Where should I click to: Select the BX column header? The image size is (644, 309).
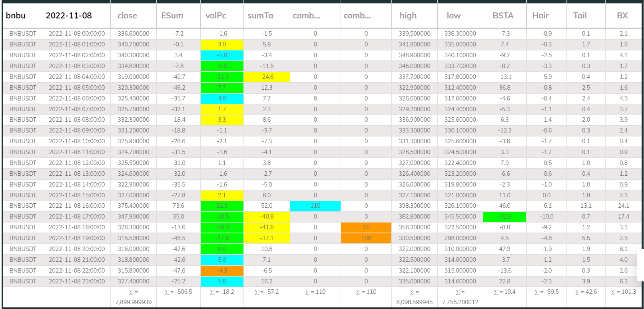(622, 16)
